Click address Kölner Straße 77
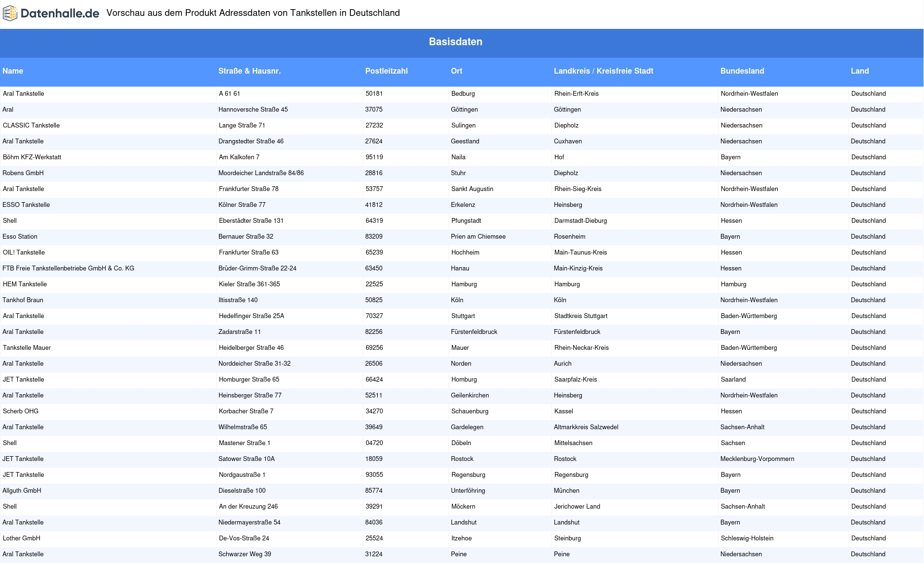Image resolution: width=924 pixels, height=563 pixels. pos(242,205)
